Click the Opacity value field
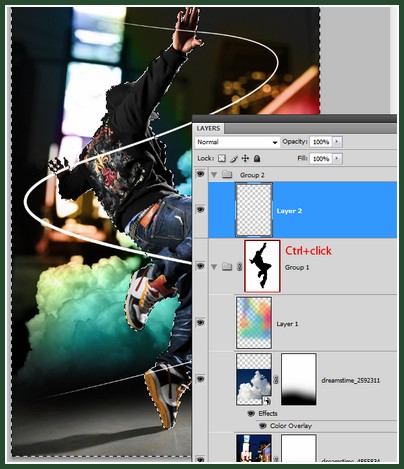 click(321, 142)
